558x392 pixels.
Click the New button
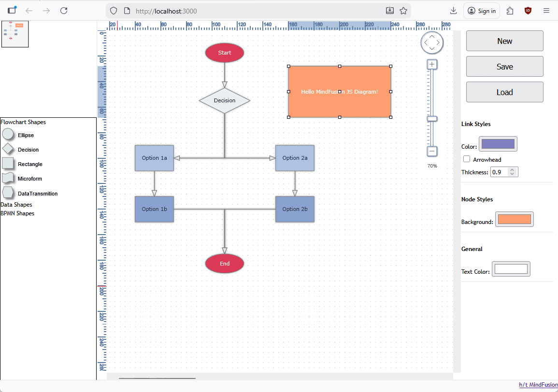(x=505, y=41)
